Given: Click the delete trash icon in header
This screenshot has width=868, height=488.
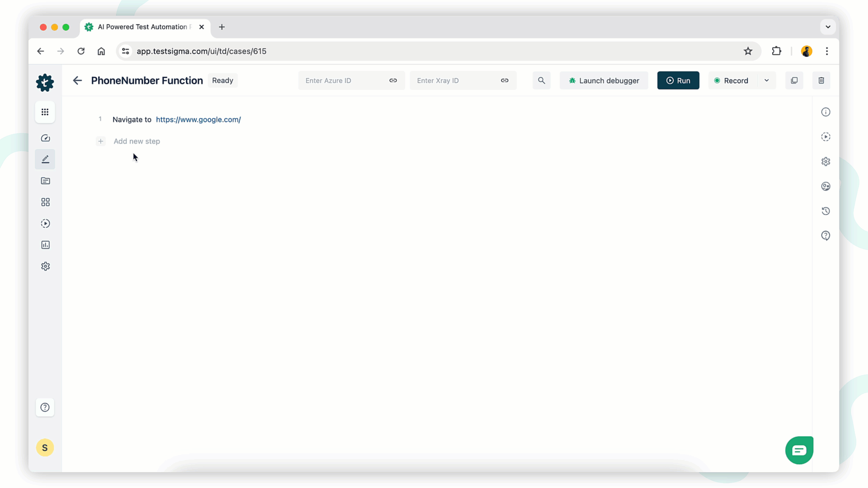Looking at the screenshot, I should click(821, 80).
